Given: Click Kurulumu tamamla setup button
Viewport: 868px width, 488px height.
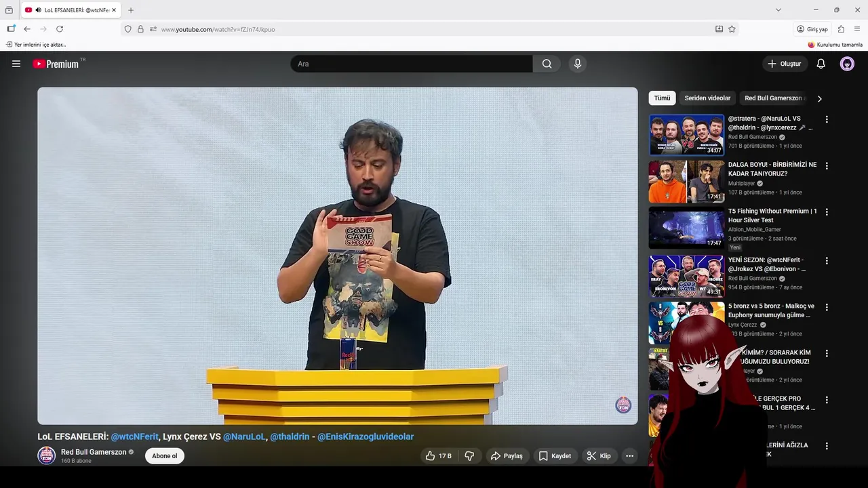Looking at the screenshot, I should 835,45.
